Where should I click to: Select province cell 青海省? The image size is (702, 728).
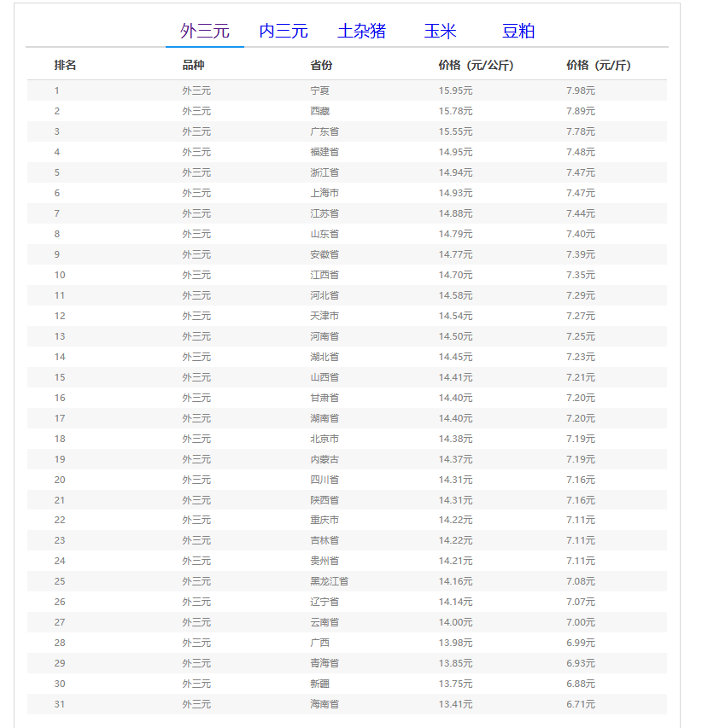[325, 663]
